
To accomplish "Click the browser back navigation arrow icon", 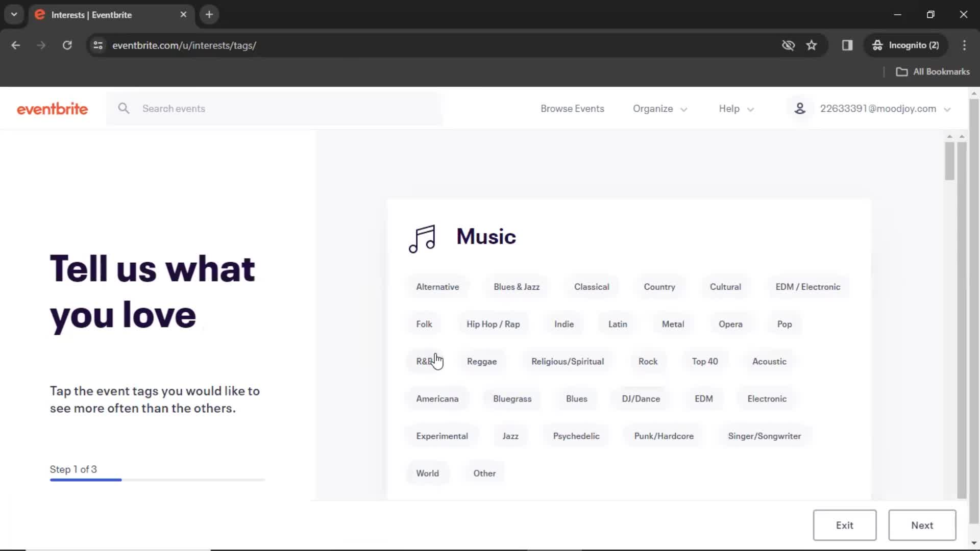I will coord(16,44).
